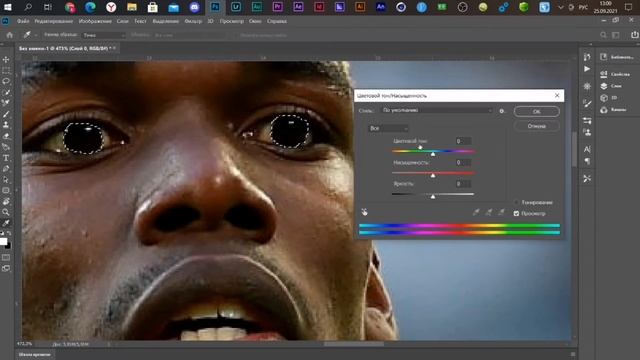Click the Яркость value field
This screenshot has height=360, width=640.
(x=463, y=184)
